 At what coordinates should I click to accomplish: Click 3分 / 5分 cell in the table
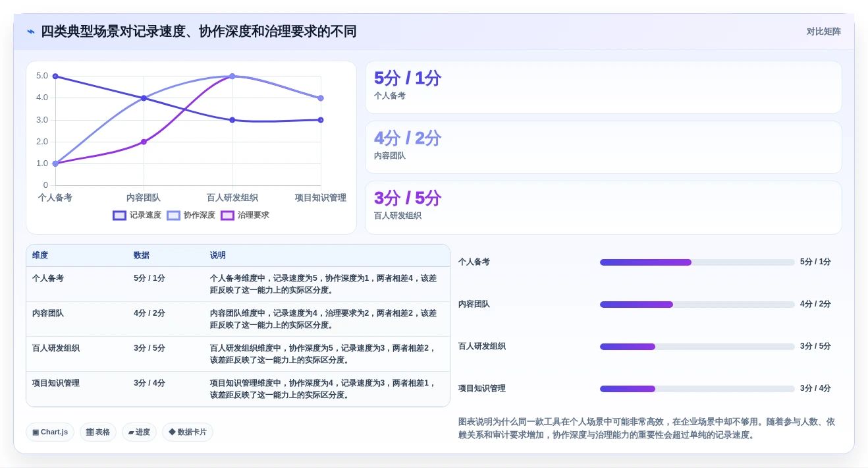click(149, 348)
